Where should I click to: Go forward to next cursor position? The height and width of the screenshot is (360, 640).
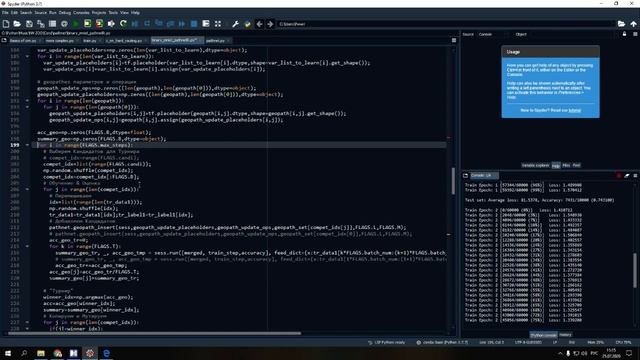(270, 24)
